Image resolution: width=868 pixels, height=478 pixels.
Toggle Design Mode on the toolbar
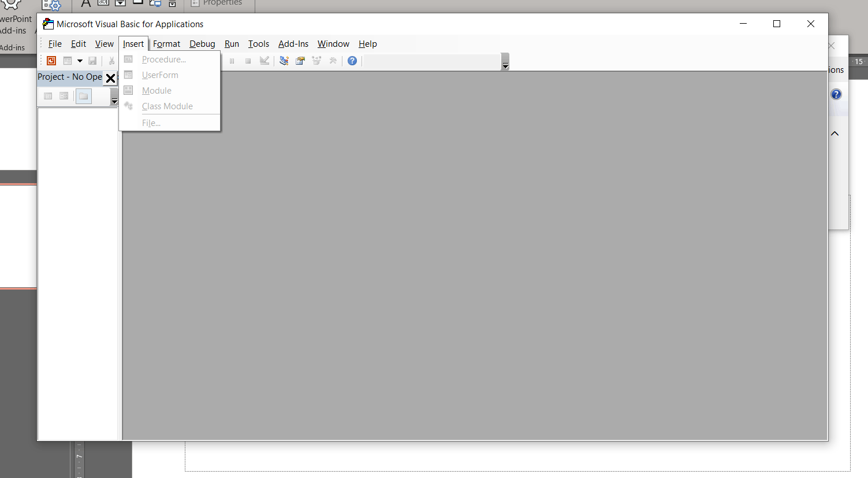pos(264,60)
